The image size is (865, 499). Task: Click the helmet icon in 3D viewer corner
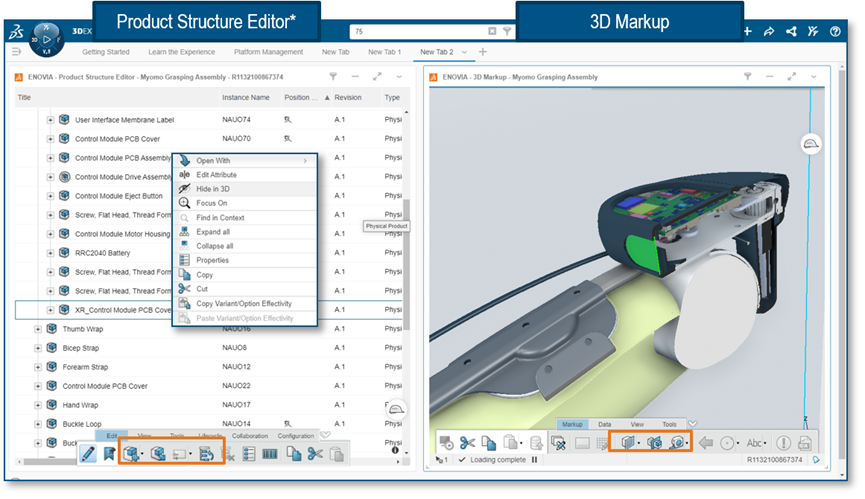811,144
